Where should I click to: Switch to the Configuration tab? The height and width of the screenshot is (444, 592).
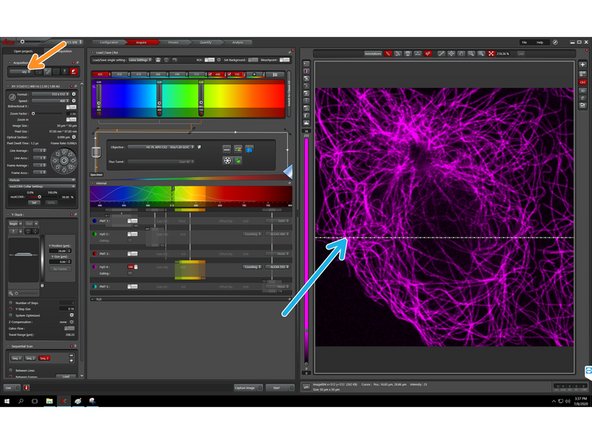(108, 42)
